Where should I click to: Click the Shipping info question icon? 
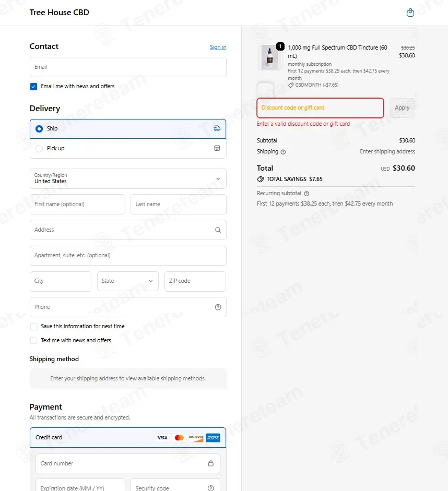283,152
